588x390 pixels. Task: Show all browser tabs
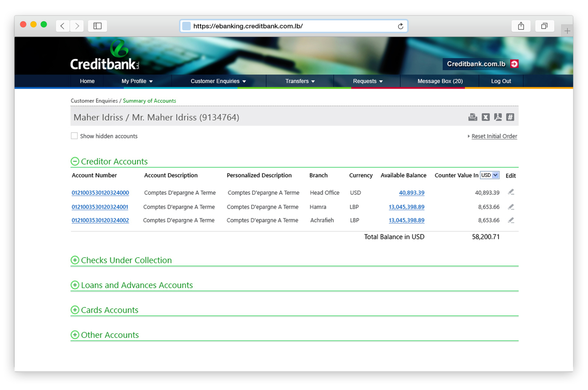click(544, 26)
